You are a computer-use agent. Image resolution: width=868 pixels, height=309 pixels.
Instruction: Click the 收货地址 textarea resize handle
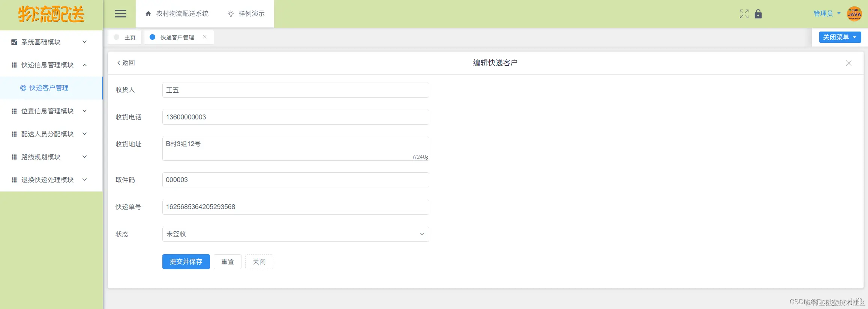(x=427, y=158)
